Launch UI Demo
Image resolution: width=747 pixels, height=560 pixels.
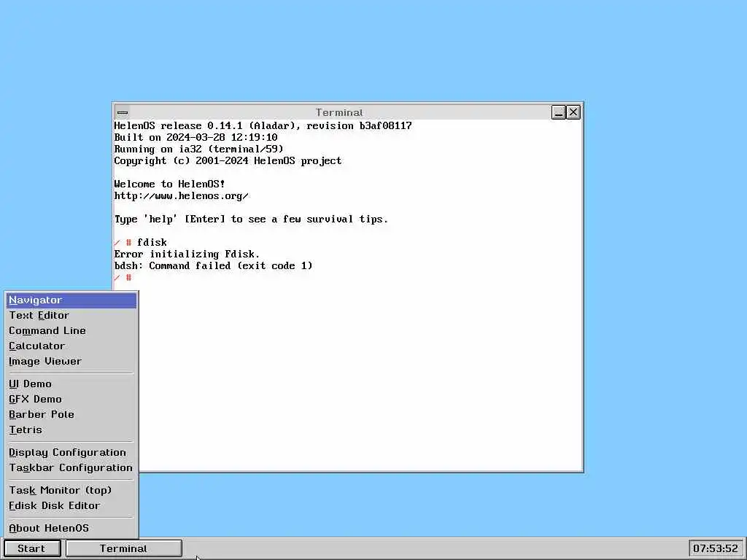(71, 384)
